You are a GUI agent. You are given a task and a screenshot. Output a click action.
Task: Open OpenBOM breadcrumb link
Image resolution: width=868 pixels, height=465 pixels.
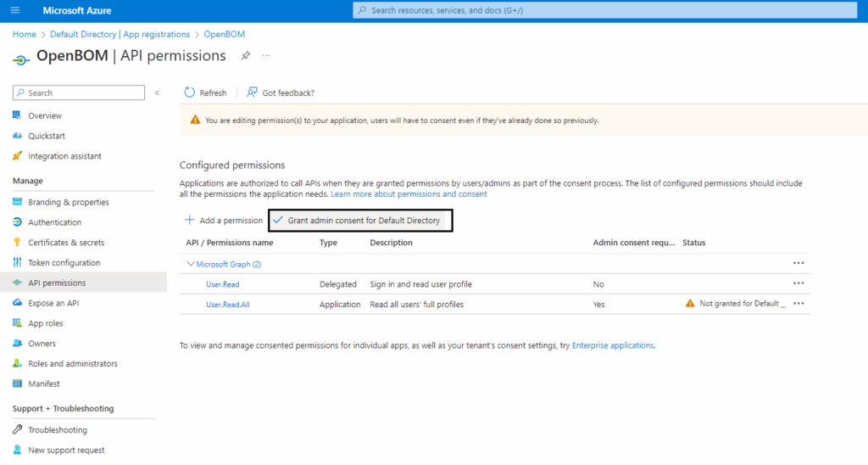[224, 34]
